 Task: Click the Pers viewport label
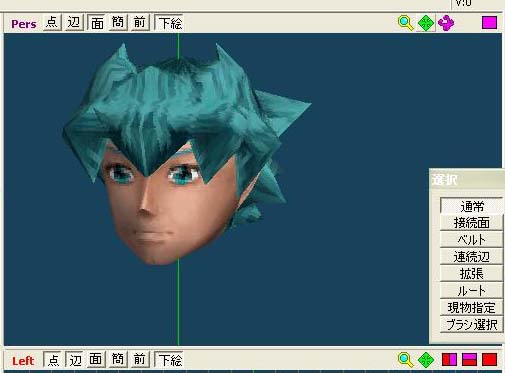[24, 24]
